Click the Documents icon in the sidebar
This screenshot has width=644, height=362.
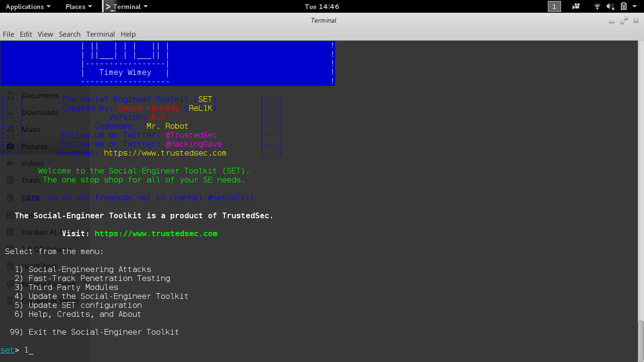[10, 95]
